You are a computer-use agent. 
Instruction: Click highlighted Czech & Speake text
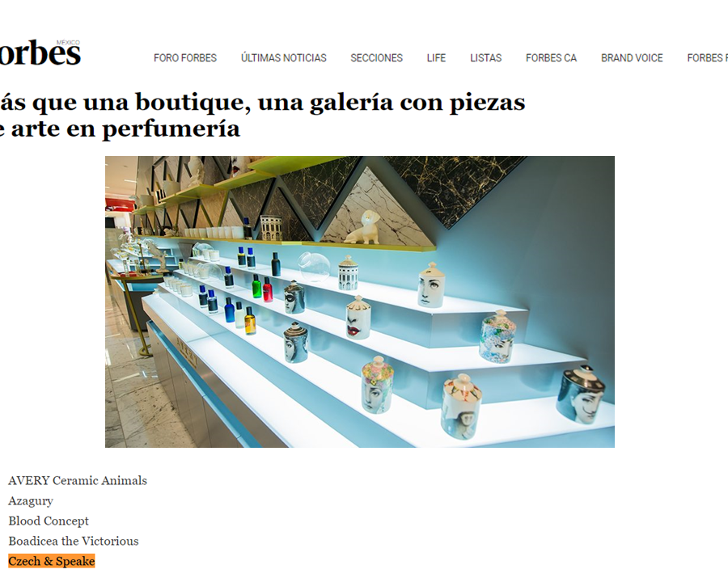pyautogui.click(x=52, y=561)
